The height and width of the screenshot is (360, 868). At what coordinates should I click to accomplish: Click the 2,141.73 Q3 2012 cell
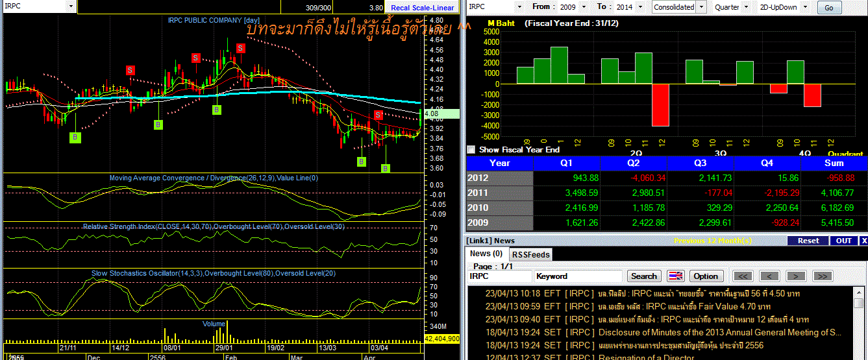click(701, 178)
